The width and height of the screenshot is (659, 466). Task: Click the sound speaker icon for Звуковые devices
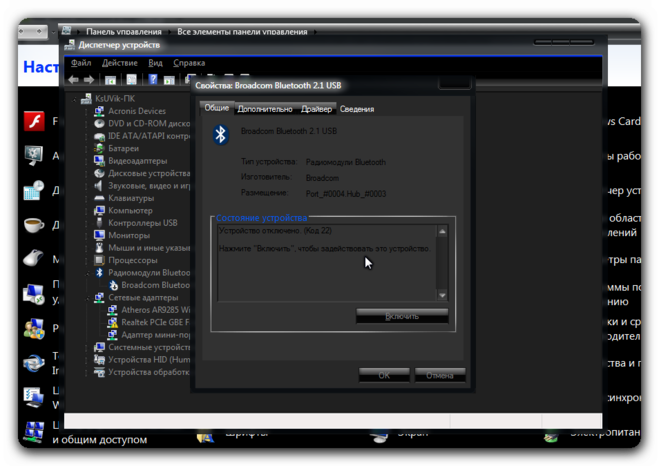(x=99, y=186)
